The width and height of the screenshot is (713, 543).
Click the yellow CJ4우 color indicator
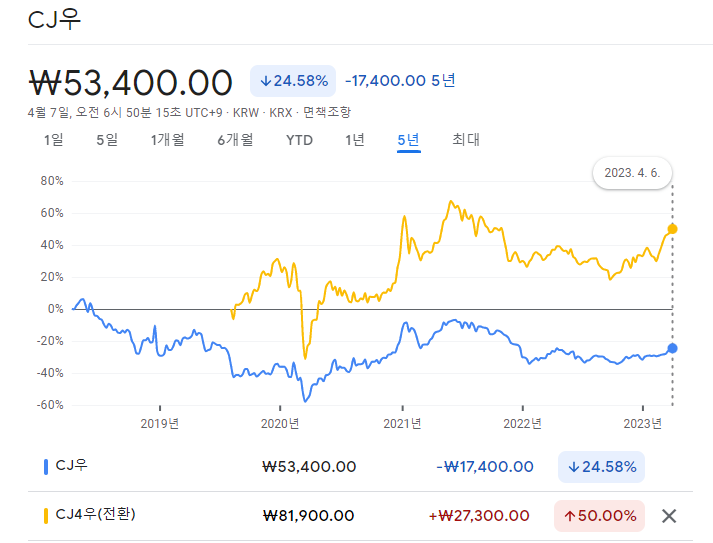pos(45,516)
